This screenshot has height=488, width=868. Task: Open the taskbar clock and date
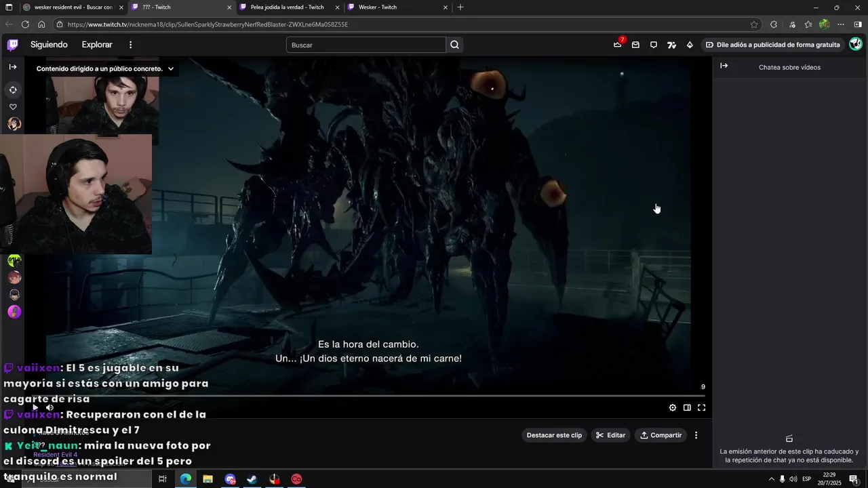point(829,479)
